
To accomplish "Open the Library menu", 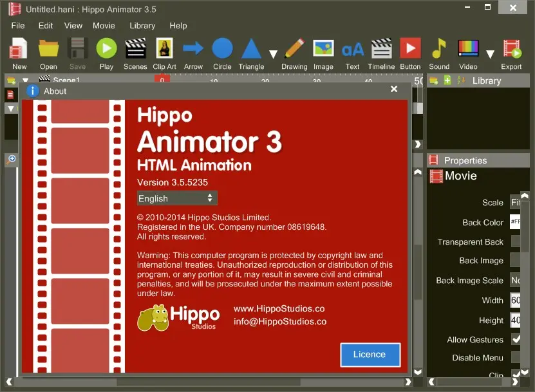I will pos(142,26).
